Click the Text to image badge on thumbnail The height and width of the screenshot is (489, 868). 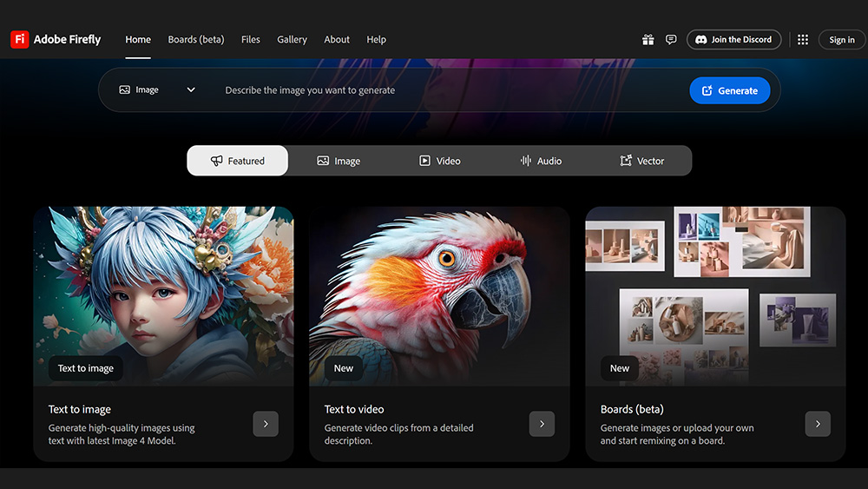tap(86, 368)
